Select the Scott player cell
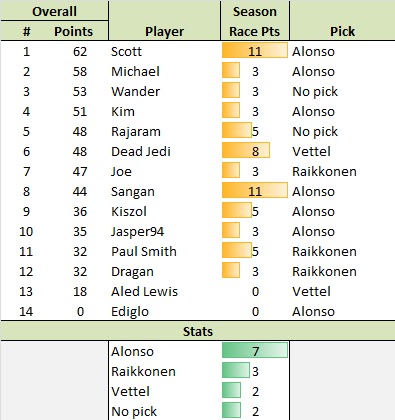 pos(164,51)
